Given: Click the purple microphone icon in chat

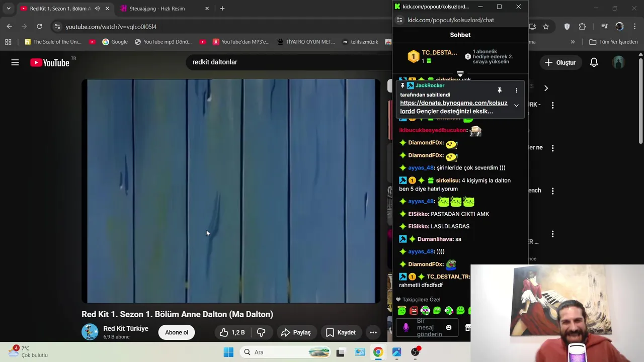Looking at the screenshot, I should [x=406, y=327].
